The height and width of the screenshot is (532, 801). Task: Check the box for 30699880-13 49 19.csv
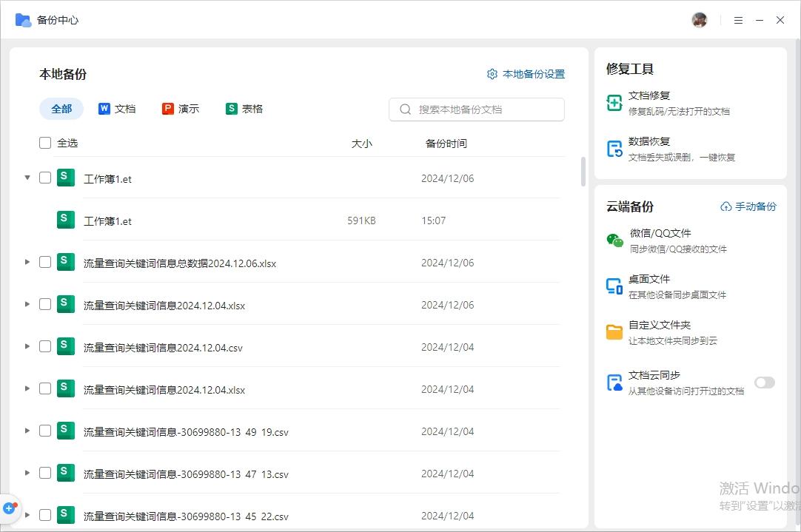[x=45, y=431]
